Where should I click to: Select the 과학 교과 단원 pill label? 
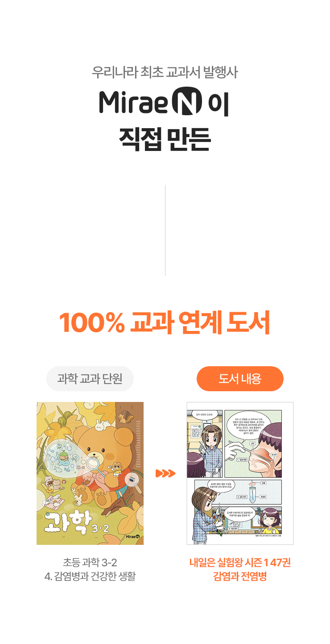[90, 379]
